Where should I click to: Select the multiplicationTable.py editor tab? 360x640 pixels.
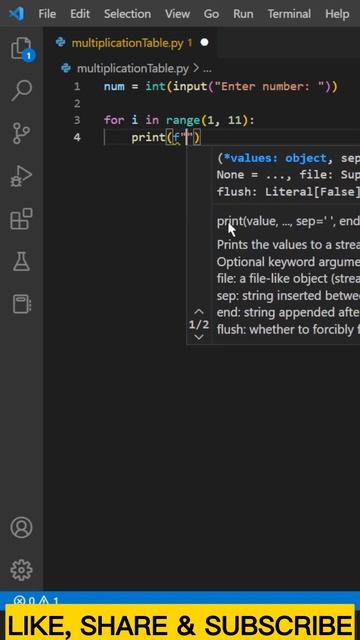pyautogui.click(x=131, y=42)
